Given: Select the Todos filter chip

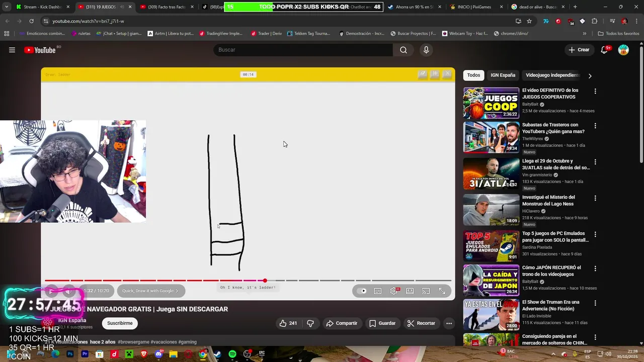Looking at the screenshot, I should pos(473,75).
